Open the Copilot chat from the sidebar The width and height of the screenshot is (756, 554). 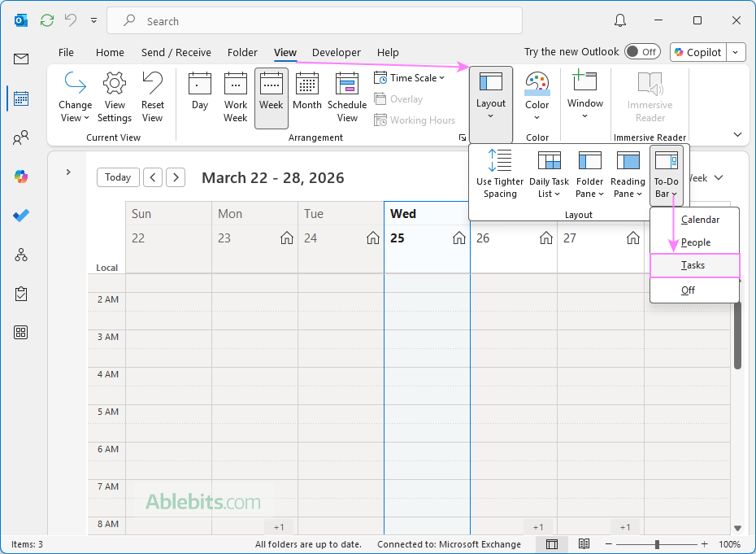(20, 176)
